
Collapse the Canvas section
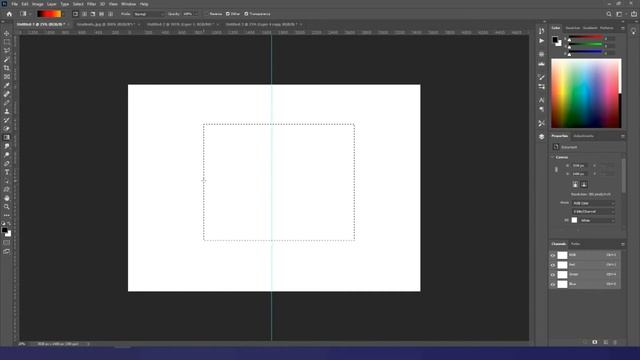pyautogui.click(x=553, y=157)
